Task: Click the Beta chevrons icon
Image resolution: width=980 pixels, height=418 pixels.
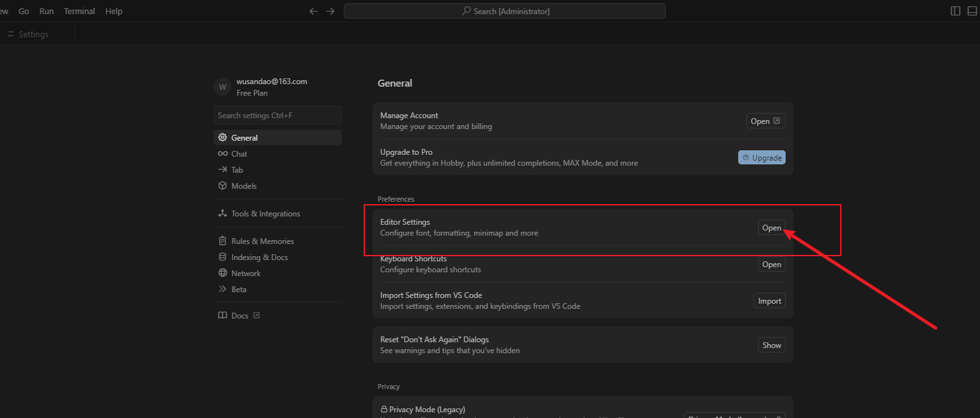Action: (x=223, y=289)
